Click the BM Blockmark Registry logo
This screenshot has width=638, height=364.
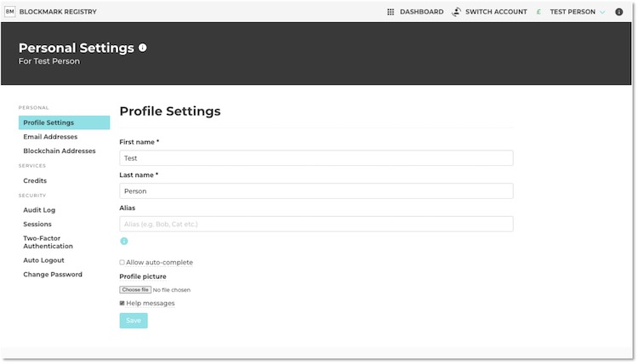[10, 12]
